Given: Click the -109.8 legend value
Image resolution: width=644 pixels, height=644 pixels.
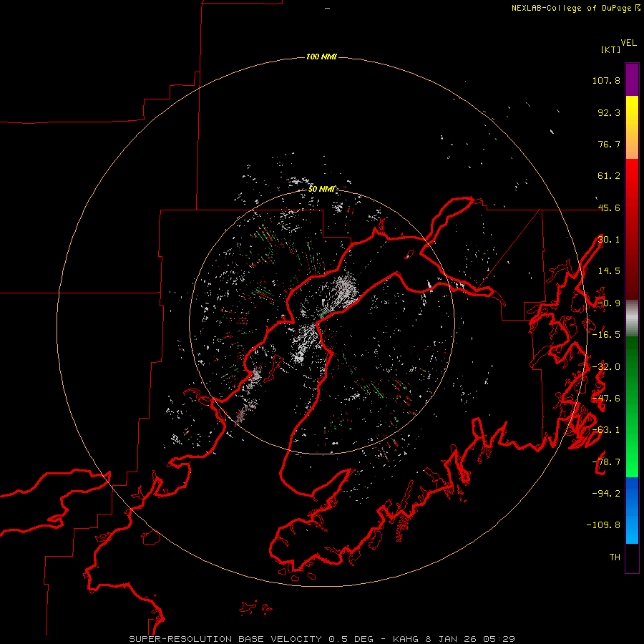Looking at the screenshot, I should pos(603,525).
